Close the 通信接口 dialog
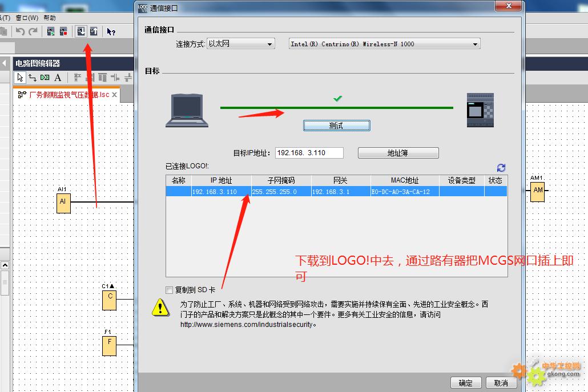The width and height of the screenshot is (588, 392). 509,6
